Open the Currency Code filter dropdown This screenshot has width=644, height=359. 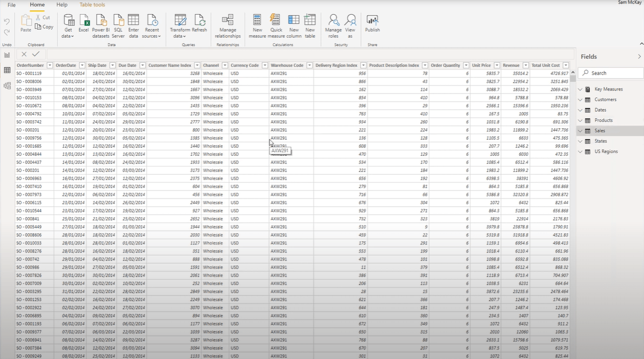264,65
